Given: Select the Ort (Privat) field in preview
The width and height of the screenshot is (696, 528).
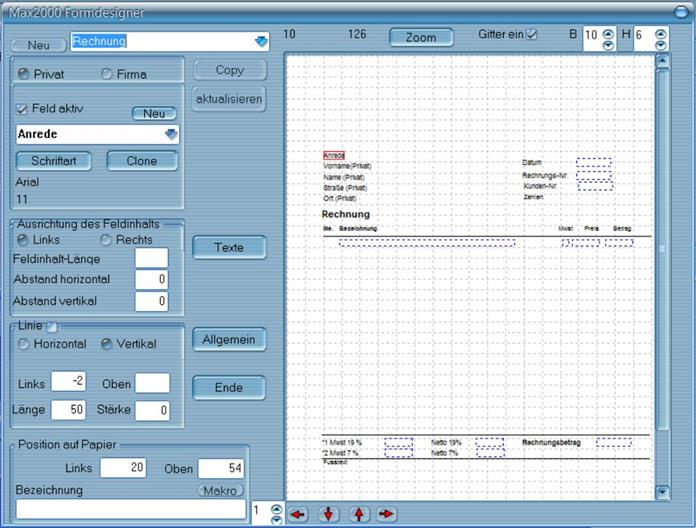Looking at the screenshot, I should pos(340,198).
